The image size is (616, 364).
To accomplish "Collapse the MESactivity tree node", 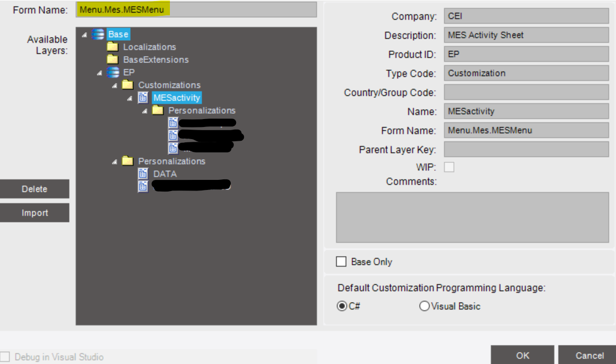I will tap(130, 98).
